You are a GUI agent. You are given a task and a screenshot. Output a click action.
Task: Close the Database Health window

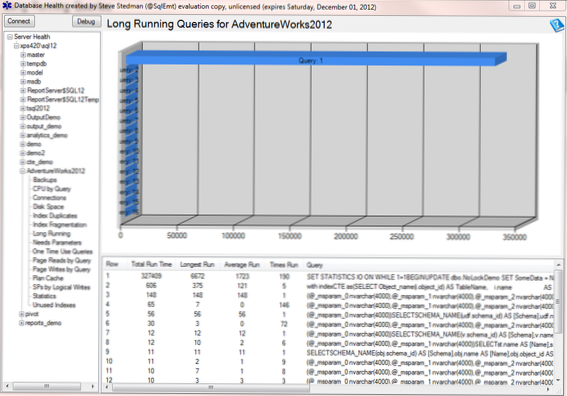tap(553, 6)
